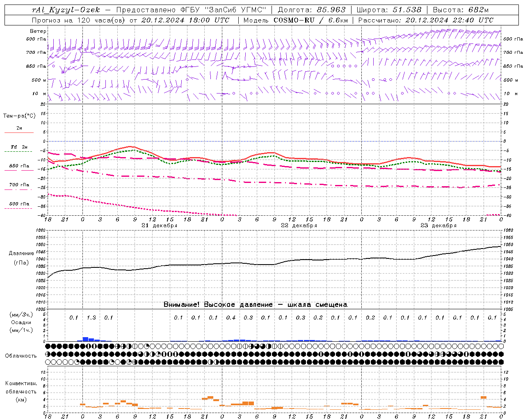Click the Модель COSMO-RU / 6.6км text
The width and height of the screenshot is (525, 420).
click(x=295, y=20)
